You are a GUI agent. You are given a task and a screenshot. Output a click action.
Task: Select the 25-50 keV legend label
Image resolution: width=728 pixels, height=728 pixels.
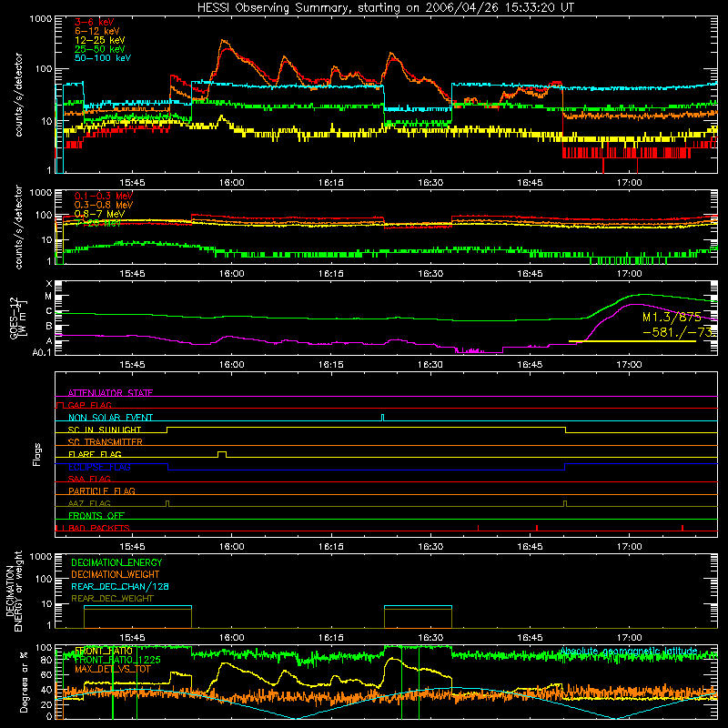click(x=99, y=49)
